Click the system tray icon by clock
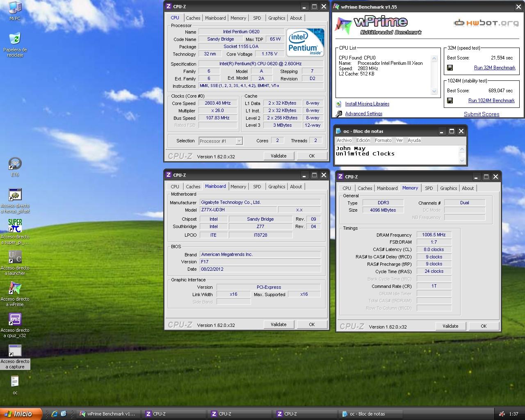 [x=502, y=414]
